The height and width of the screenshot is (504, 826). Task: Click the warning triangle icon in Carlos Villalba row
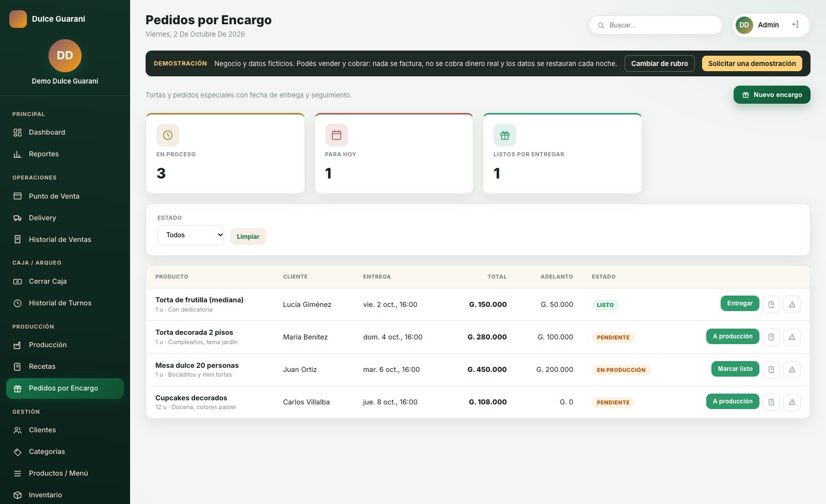[792, 402]
